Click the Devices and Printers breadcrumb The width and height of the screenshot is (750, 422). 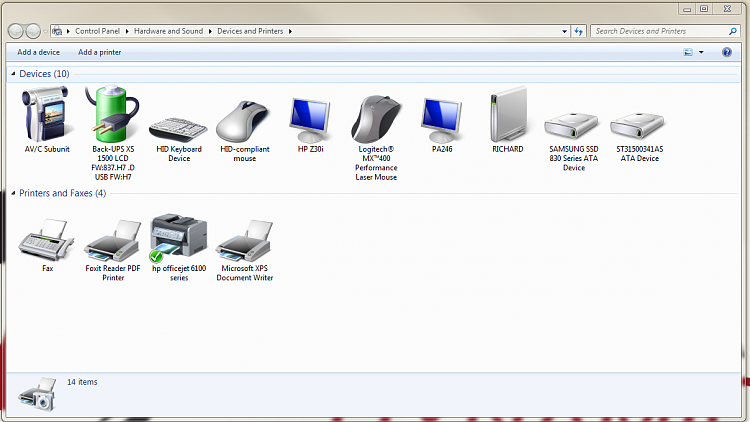point(250,31)
